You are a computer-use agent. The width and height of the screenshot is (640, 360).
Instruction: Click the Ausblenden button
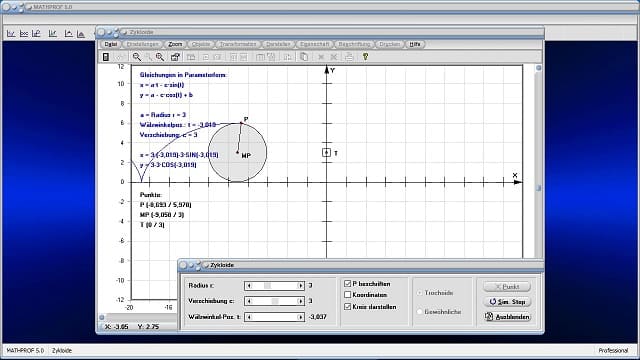(x=507, y=317)
